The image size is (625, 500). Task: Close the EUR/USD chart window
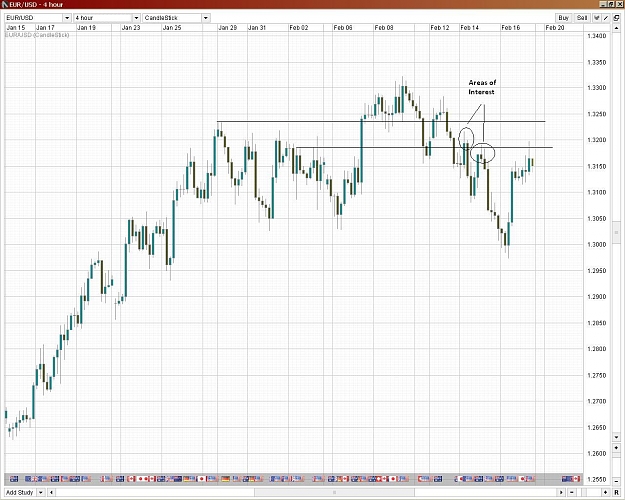tap(618, 4)
